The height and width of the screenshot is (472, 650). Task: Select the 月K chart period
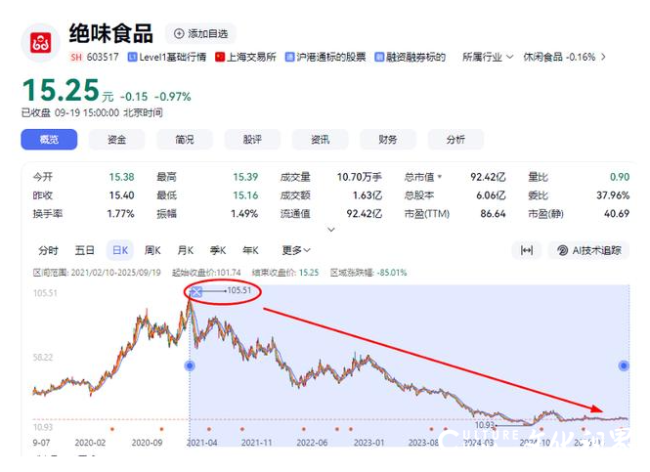[185, 250]
